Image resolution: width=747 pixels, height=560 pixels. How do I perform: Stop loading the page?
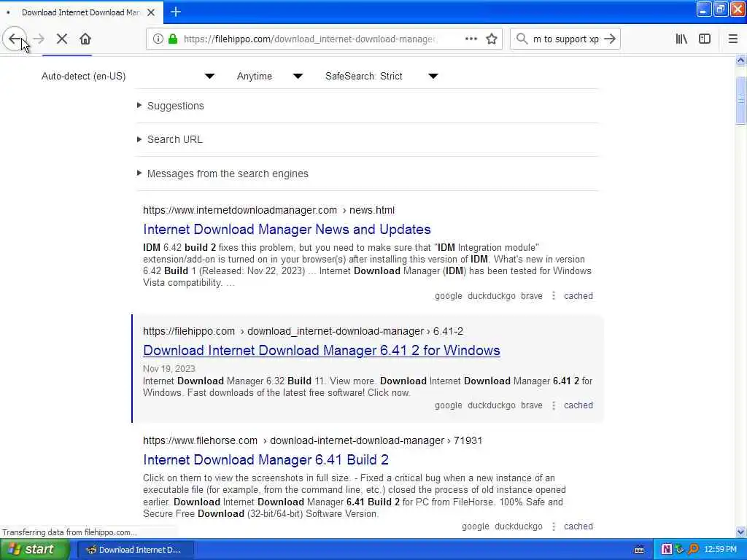[62, 39]
